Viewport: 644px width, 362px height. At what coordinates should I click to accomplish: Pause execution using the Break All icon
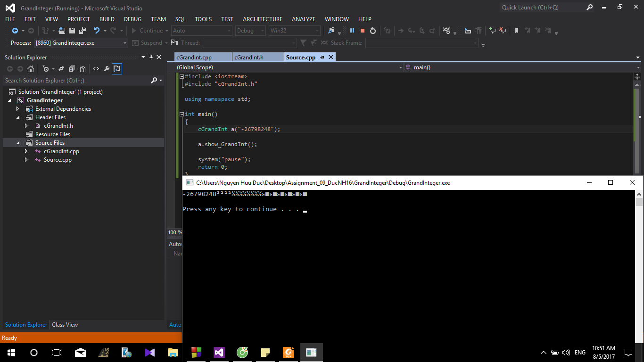pos(352,31)
